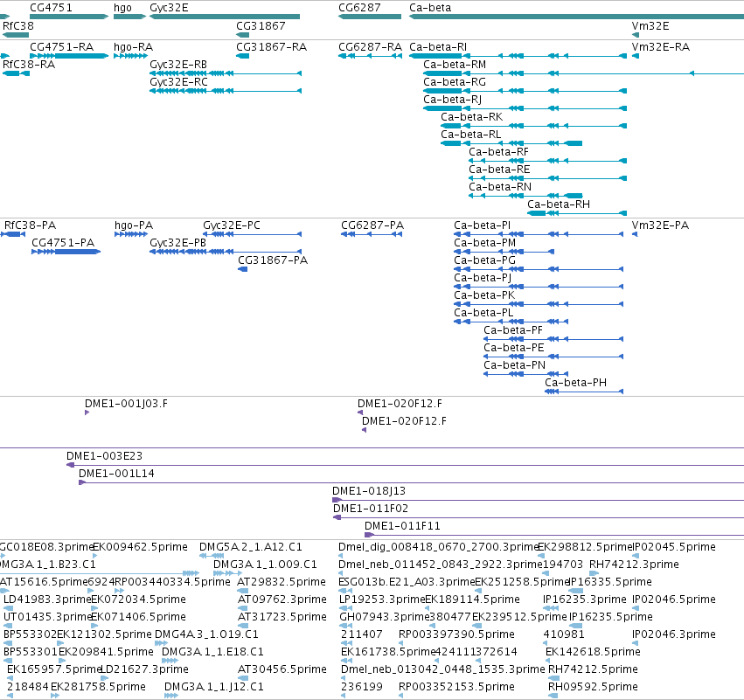Open the Ca-beta gene label
Screen dimensions: 744x700
430,8
